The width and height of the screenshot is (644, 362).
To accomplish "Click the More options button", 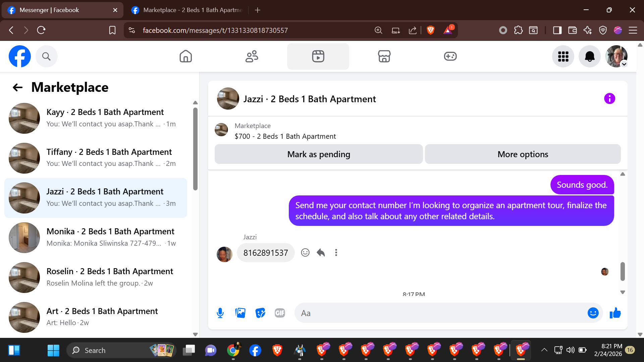I will [523, 154].
